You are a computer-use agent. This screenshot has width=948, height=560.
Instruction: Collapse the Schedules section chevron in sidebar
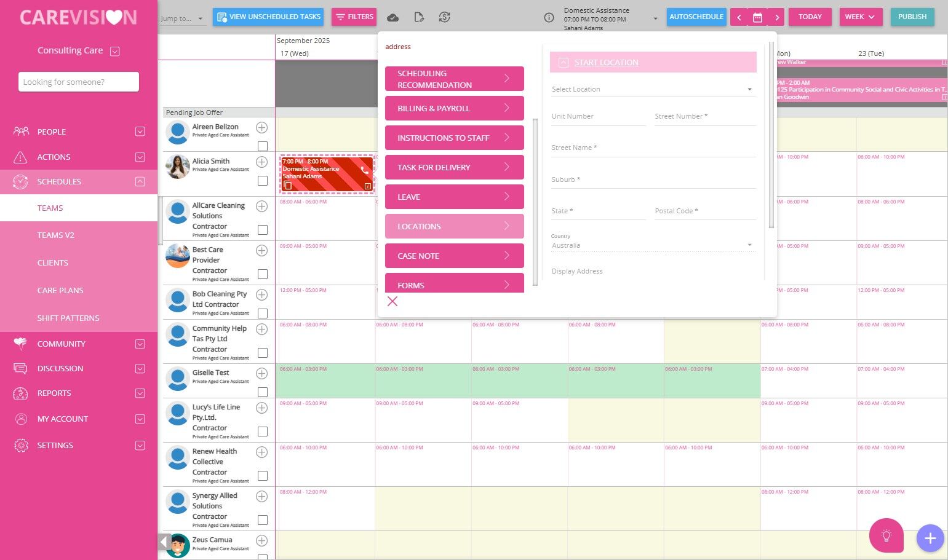[x=140, y=182]
